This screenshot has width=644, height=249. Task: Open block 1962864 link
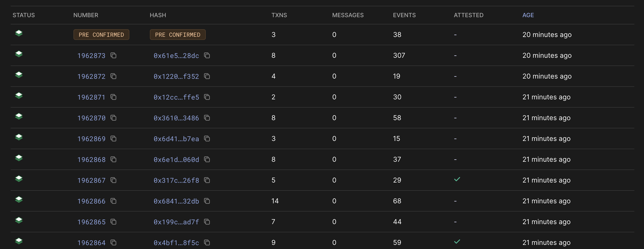point(91,242)
